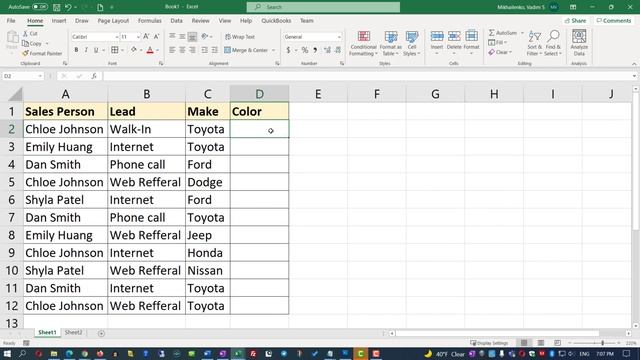The width and height of the screenshot is (640, 360).
Task: Switch to the Page Layout tab
Action: tap(113, 20)
